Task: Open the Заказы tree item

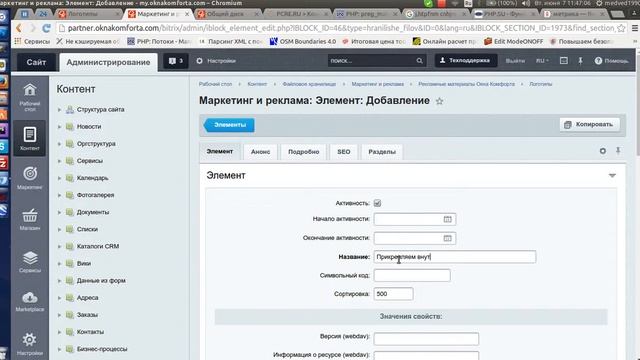Action: click(x=87, y=315)
